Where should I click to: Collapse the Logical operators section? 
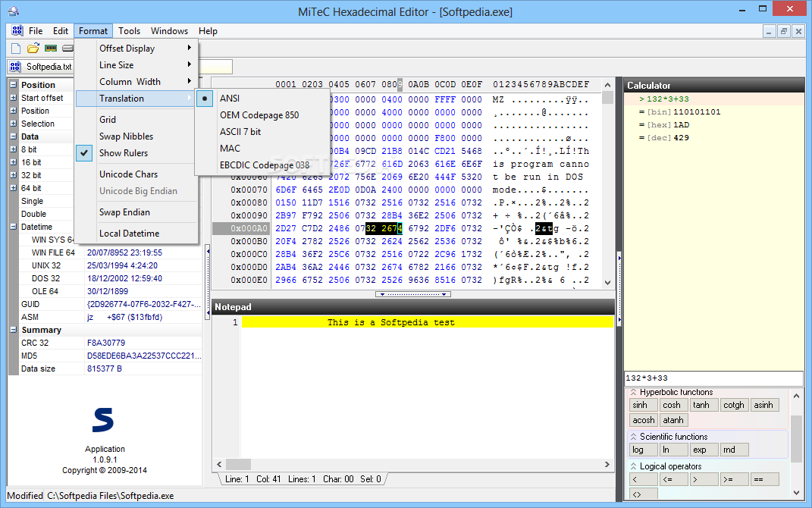click(x=633, y=466)
